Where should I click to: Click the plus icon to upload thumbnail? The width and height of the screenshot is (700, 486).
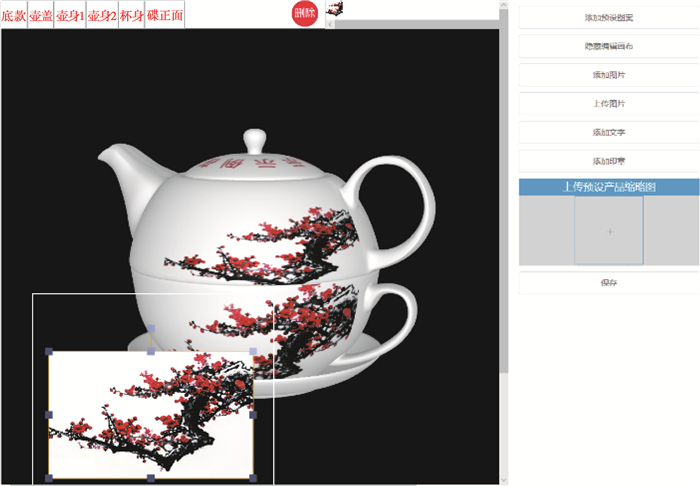coord(609,231)
